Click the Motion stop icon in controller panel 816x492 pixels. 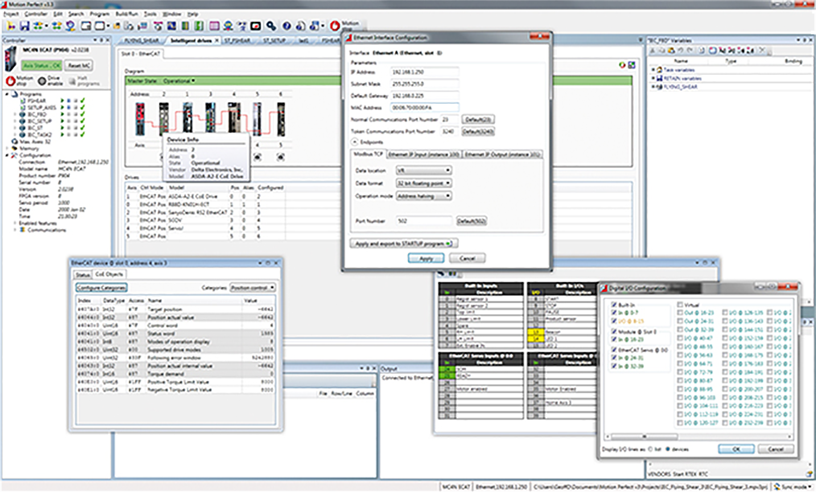pos(11,79)
